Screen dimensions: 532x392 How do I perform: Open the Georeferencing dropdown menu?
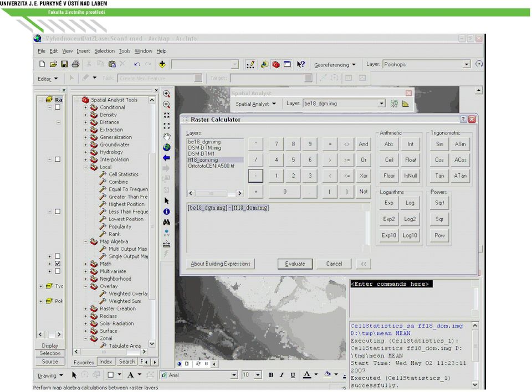click(x=335, y=65)
